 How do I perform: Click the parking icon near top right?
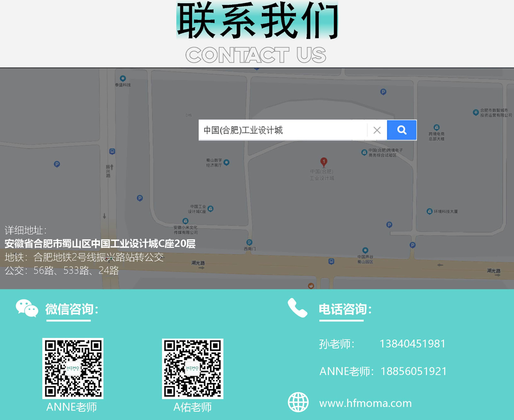383,92
